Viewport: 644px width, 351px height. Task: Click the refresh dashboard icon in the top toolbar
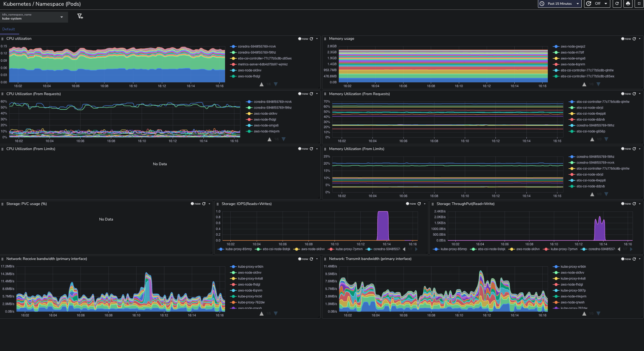pos(617,4)
